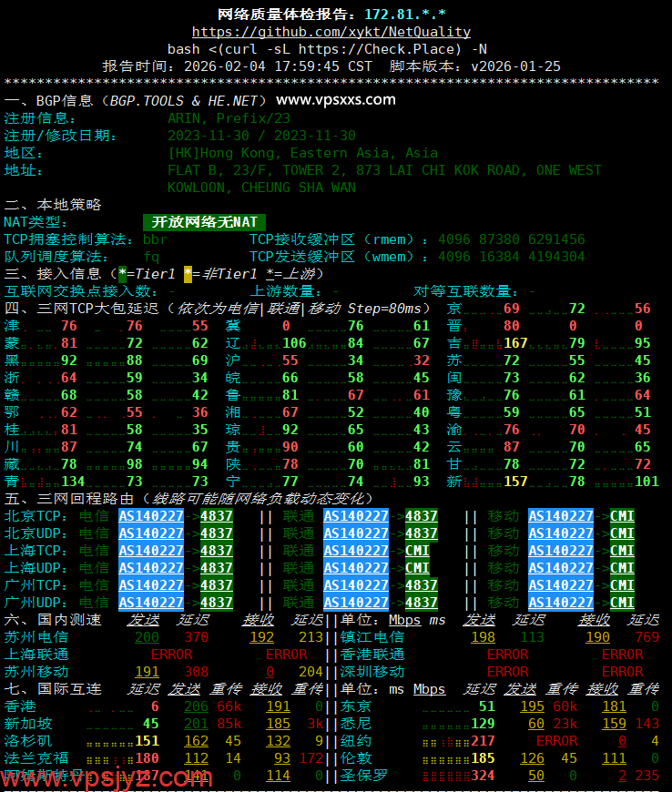Click the 五、三网回程路由 section heading
Viewport: 672px width, 792px height.
[69, 499]
